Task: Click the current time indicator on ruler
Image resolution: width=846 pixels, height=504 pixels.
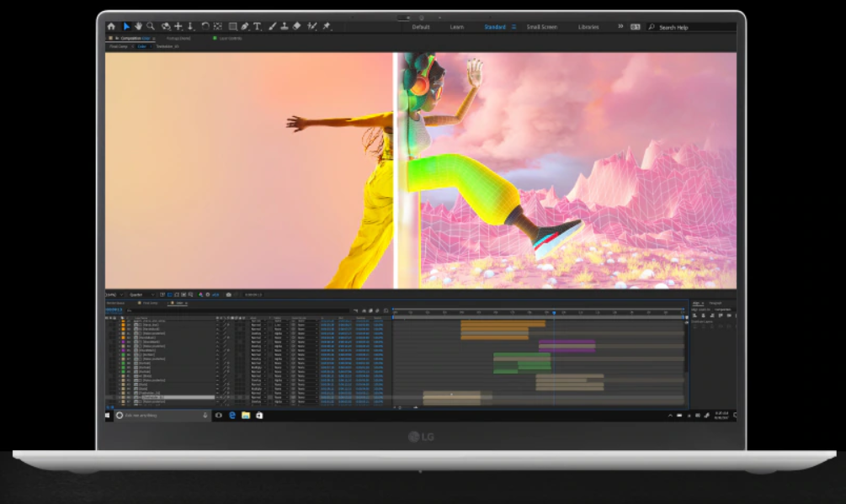Action: coord(554,313)
